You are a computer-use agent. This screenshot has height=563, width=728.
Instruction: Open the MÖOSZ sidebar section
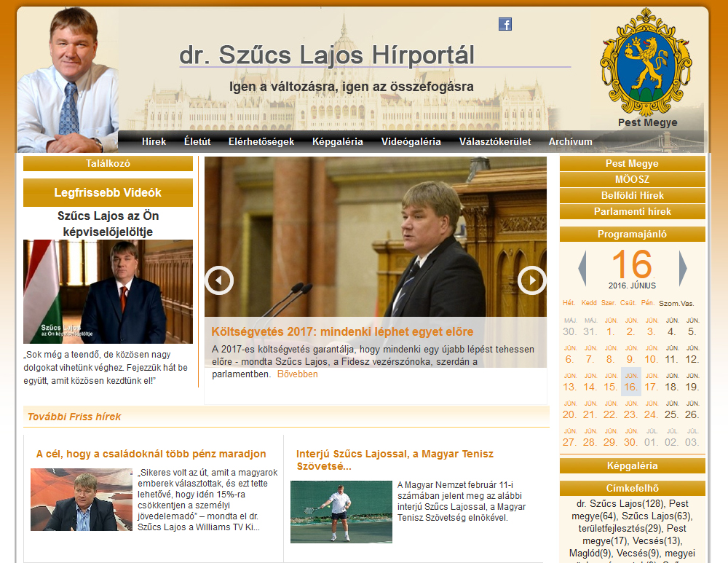(631, 178)
